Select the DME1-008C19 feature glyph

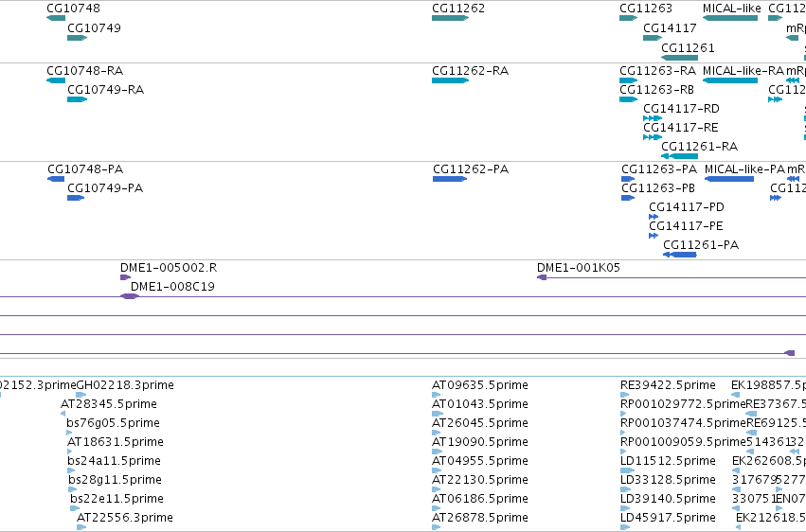pos(130,296)
